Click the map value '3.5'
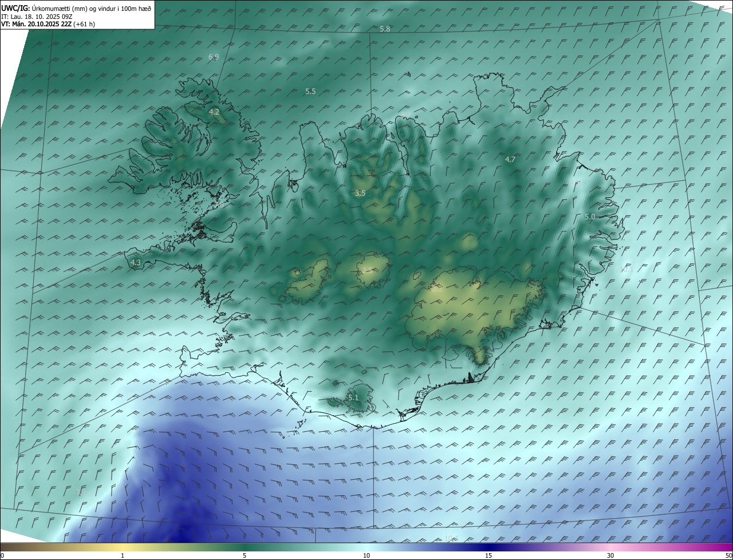The height and width of the screenshot is (560, 733). coord(360,194)
